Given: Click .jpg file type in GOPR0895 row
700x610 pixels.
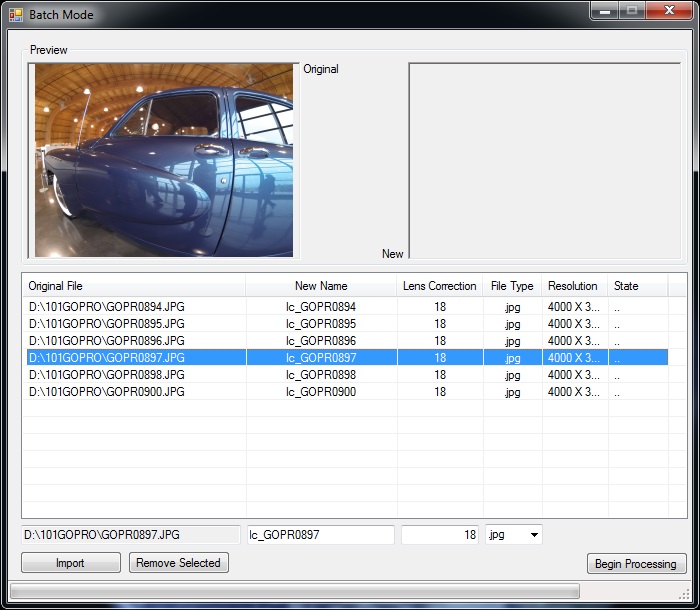Looking at the screenshot, I should (x=512, y=324).
